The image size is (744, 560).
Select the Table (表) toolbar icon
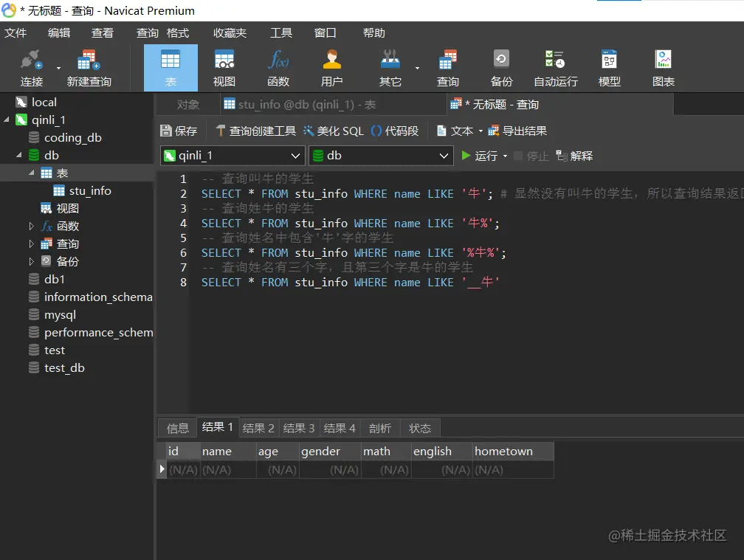click(x=170, y=69)
